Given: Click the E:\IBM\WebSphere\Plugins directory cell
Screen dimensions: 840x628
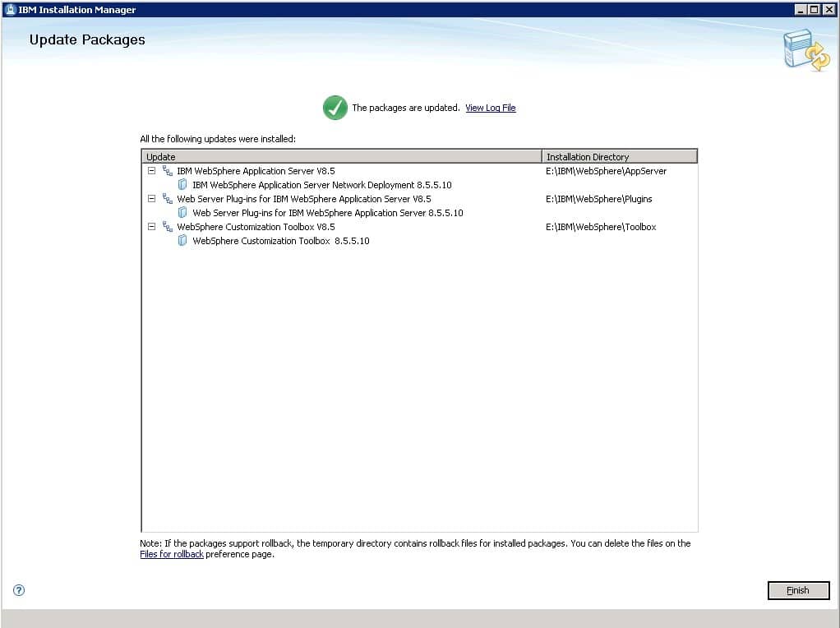Looking at the screenshot, I should click(x=599, y=199).
